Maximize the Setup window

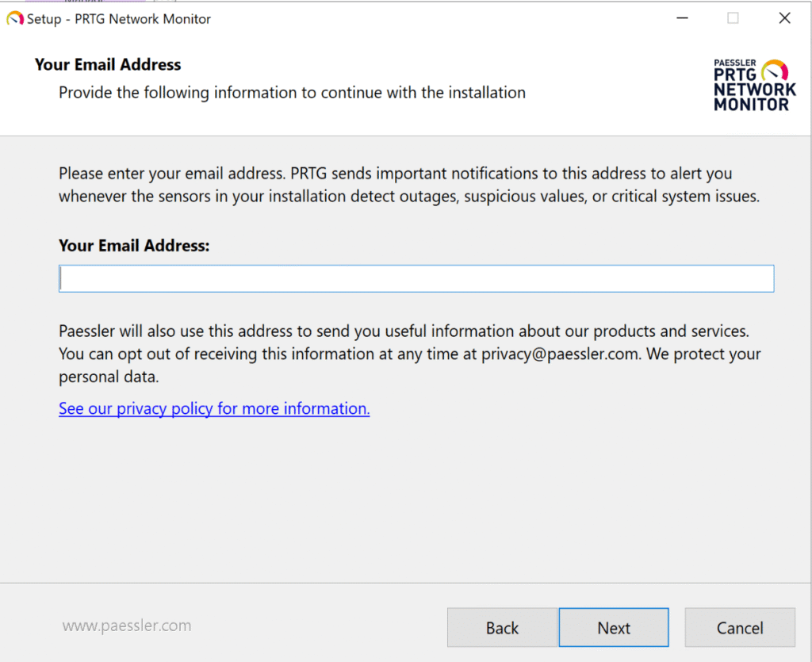[733, 18]
